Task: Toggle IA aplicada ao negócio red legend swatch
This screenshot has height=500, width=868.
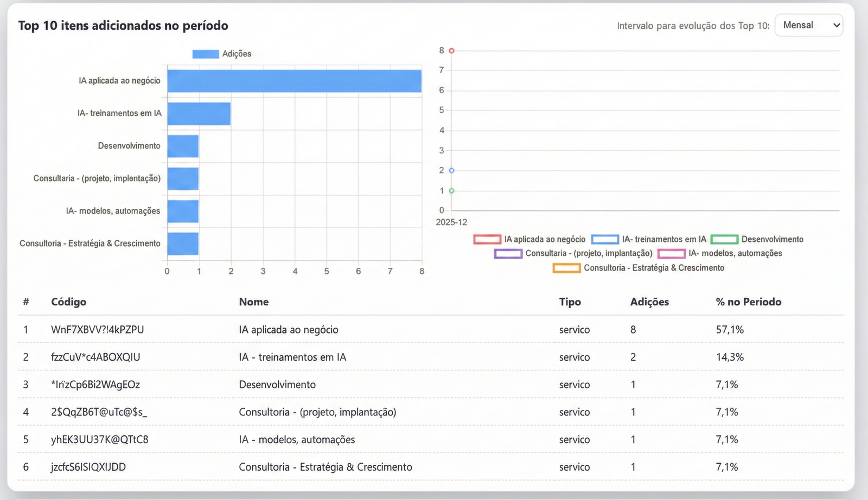Action: pos(487,239)
